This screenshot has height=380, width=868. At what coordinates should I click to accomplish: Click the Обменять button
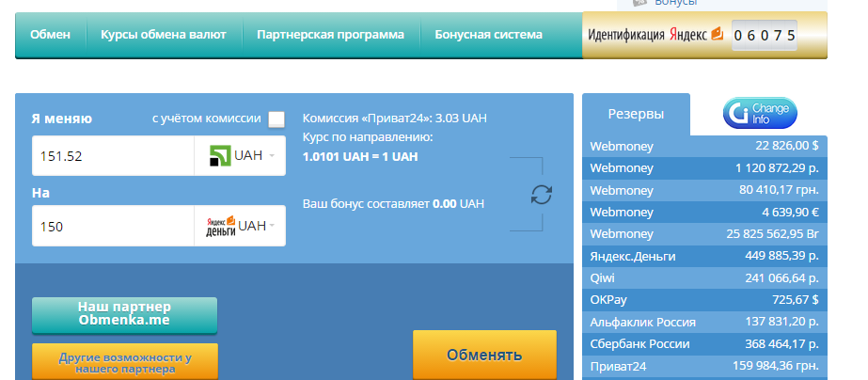[484, 355]
